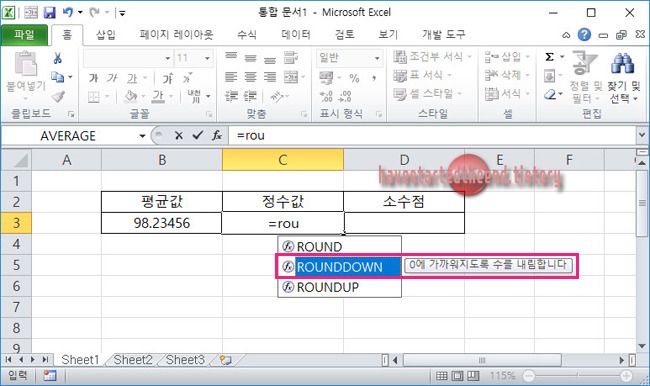The width and height of the screenshot is (650, 386).
Task: Click the top align icon
Action: click(231, 57)
